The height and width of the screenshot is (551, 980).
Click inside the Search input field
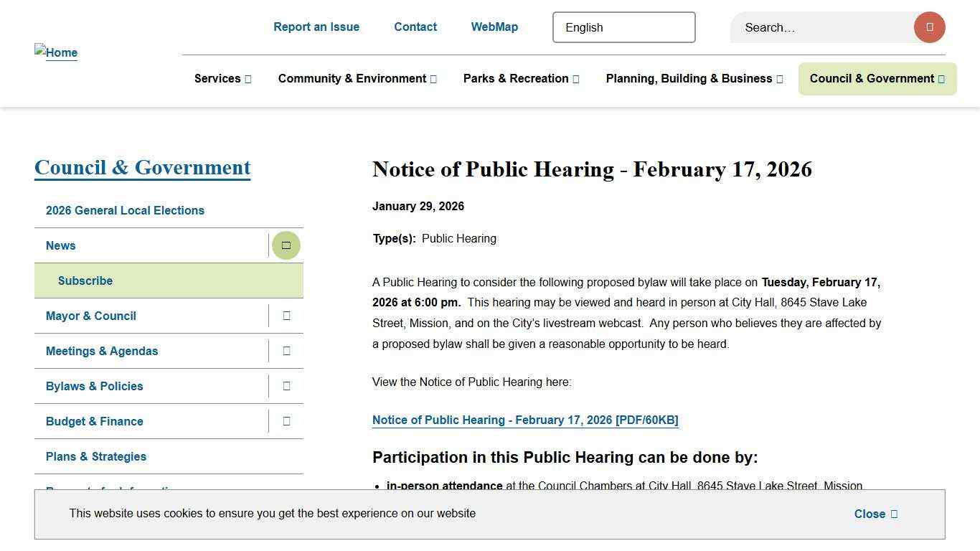811,27
